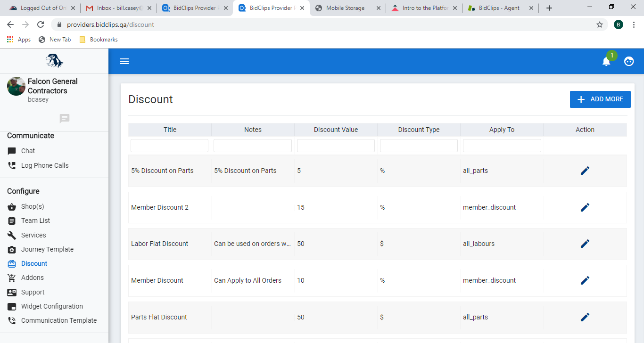Open a new browser tab with plus

(549, 8)
